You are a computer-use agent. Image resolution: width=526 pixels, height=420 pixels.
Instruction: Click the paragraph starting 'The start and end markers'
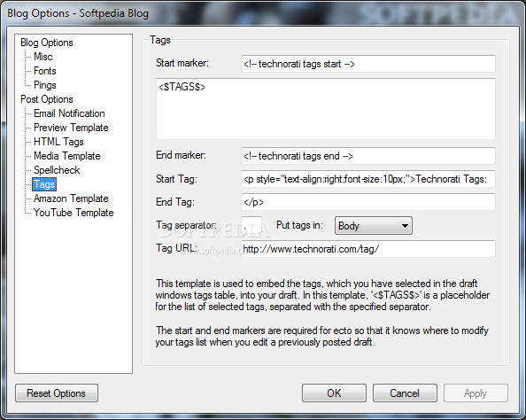321,337
